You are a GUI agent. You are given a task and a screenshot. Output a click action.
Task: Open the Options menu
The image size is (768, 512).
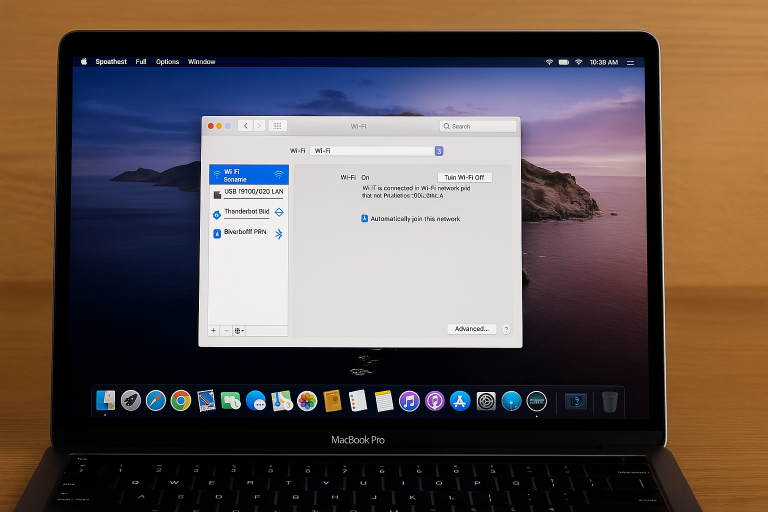coord(167,62)
